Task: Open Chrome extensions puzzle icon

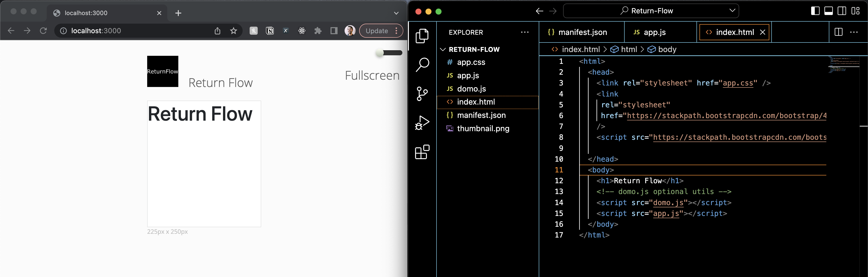Action: click(318, 31)
